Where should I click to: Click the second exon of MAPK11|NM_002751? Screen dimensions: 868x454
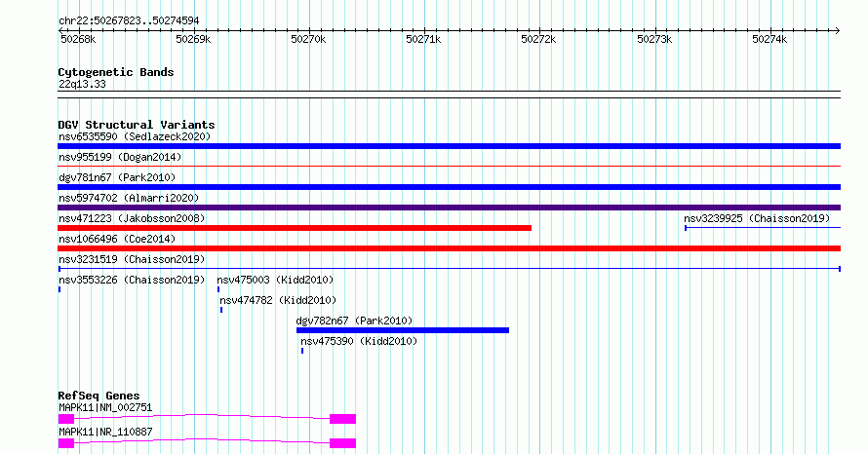click(342, 419)
